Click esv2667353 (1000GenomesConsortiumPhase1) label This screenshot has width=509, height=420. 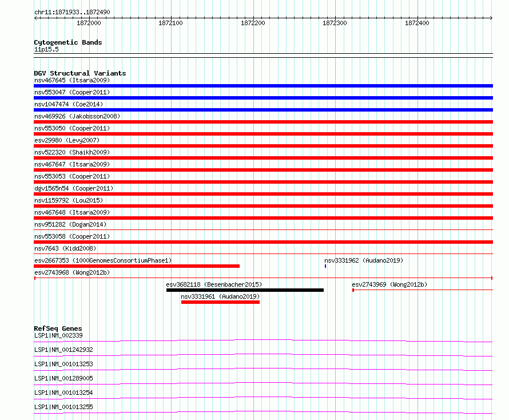[x=103, y=260]
